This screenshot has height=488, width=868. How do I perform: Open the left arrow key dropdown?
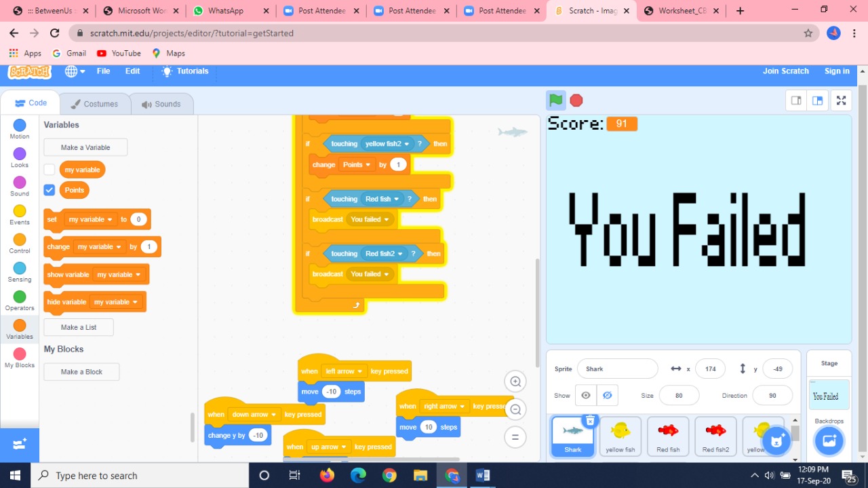[344, 371]
